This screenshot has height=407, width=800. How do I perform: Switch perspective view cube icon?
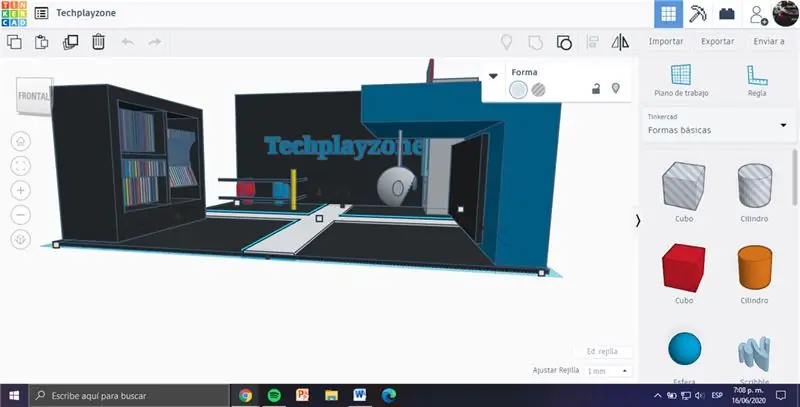21,239
